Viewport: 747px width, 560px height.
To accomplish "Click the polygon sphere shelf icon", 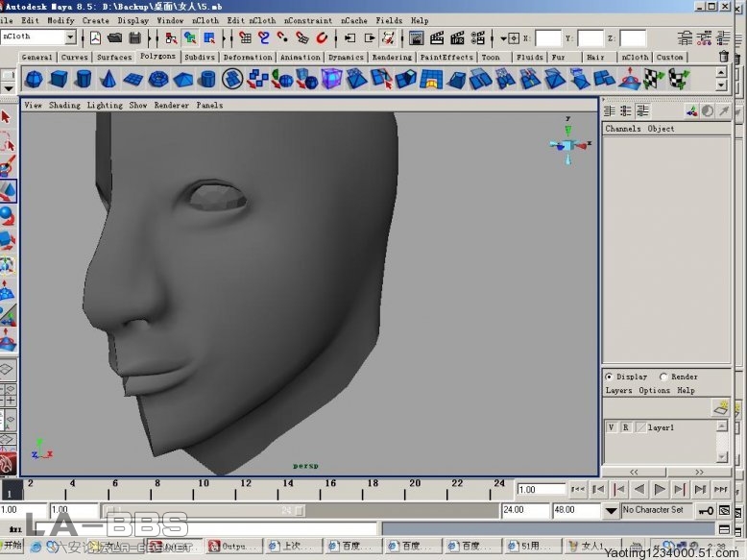I will (x=34, y=79).
